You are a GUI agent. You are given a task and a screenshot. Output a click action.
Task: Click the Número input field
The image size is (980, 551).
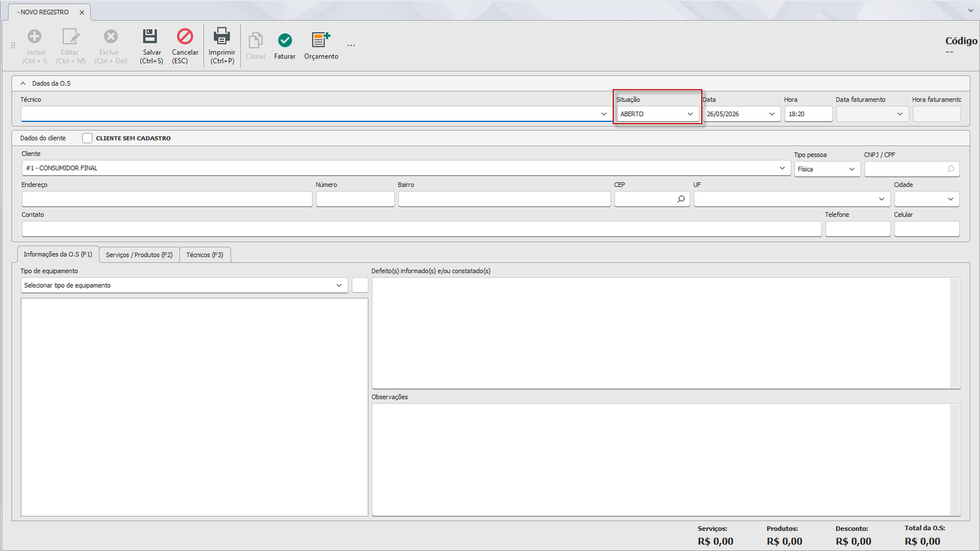tap(355, 199)
